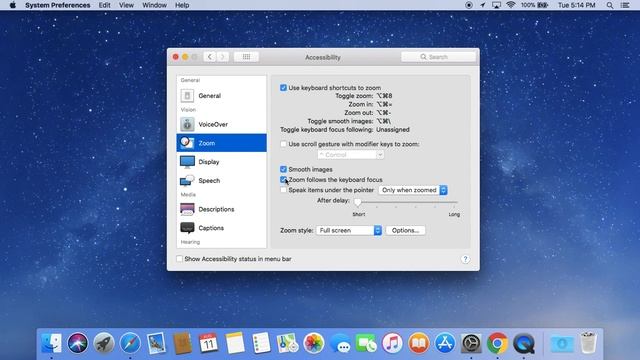
Task: Click Toggle keyboard focus following Unassigned value
Action: [x=393, y=129]
